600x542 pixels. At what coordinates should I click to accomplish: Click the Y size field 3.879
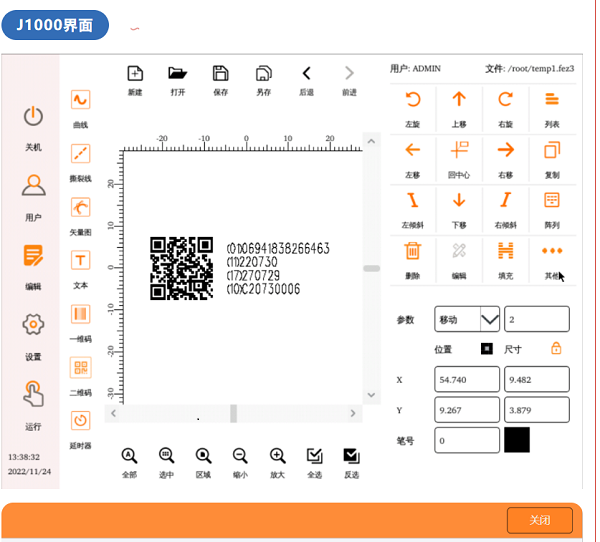[536, 410]
